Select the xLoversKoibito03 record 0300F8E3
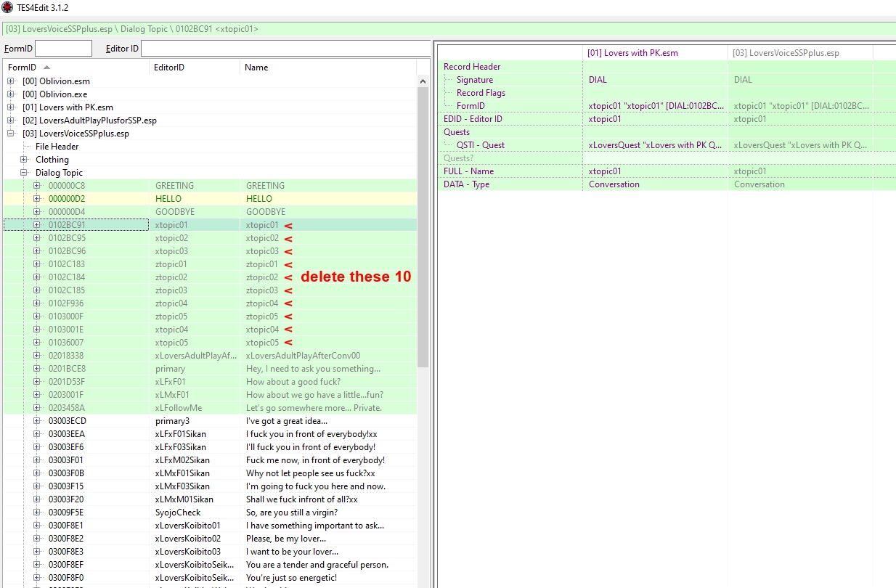Screen dimensions: 896x588 pos(210,552)
